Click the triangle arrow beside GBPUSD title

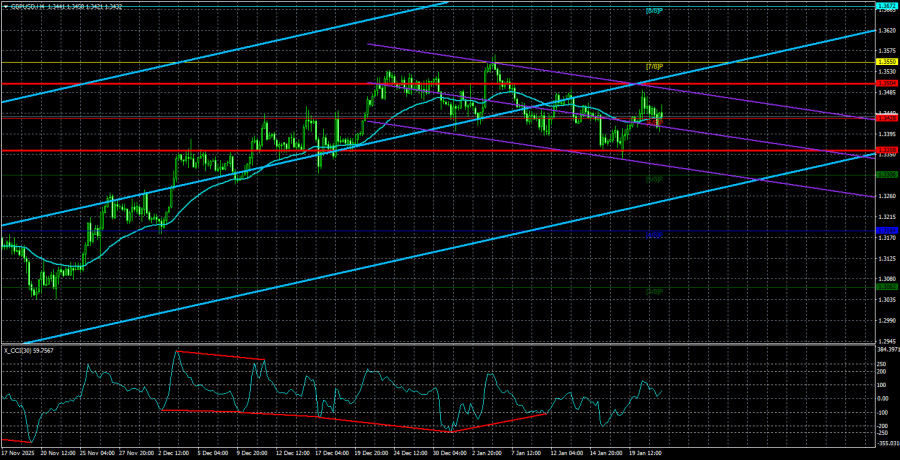pos(5,5)
